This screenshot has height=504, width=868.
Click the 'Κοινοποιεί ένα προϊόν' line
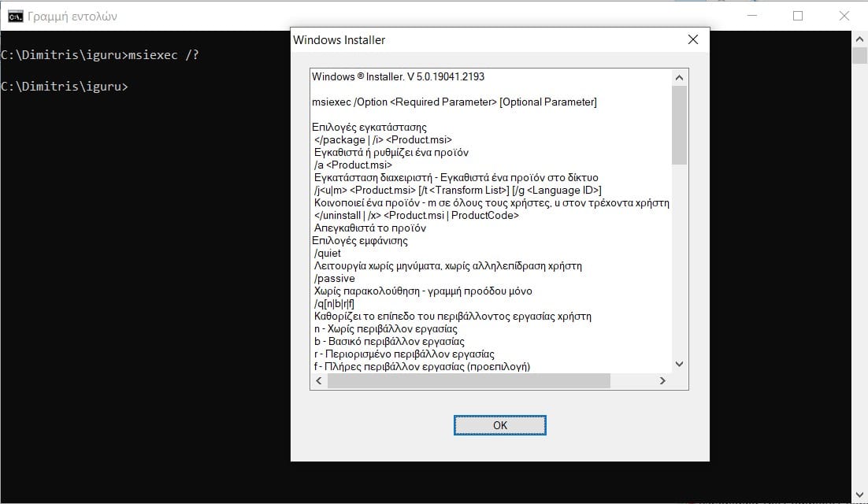tap(491, 203)
